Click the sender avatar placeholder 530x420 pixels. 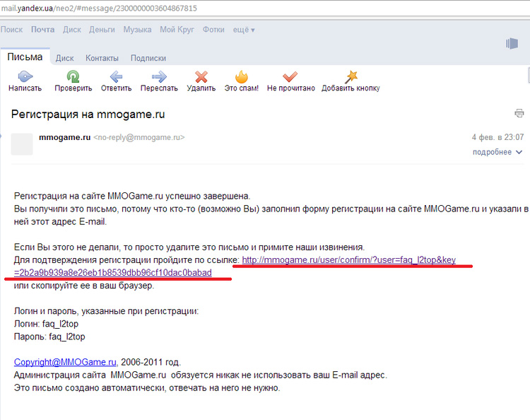(x=22, y=144)
